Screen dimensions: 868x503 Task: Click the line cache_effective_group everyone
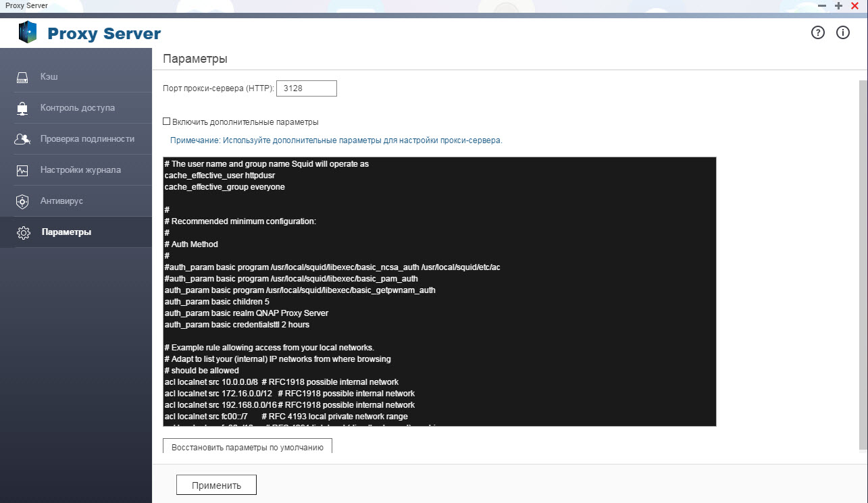[224, 187]
